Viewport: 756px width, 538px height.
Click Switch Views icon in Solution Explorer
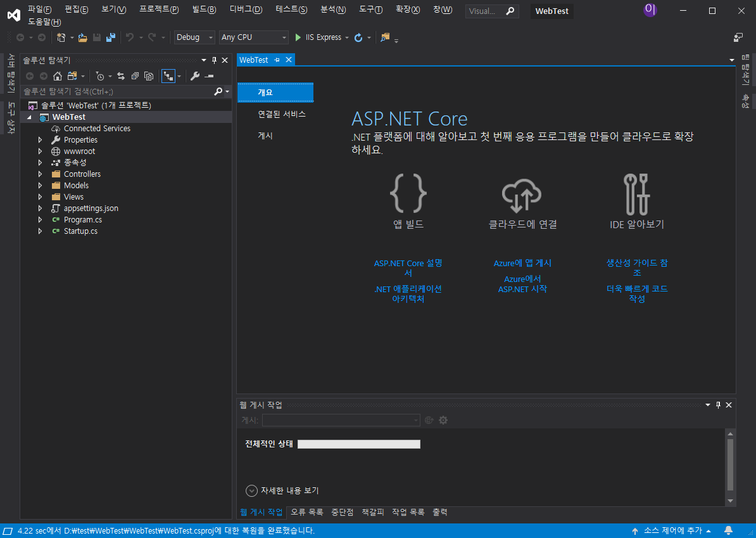(72, 76)
